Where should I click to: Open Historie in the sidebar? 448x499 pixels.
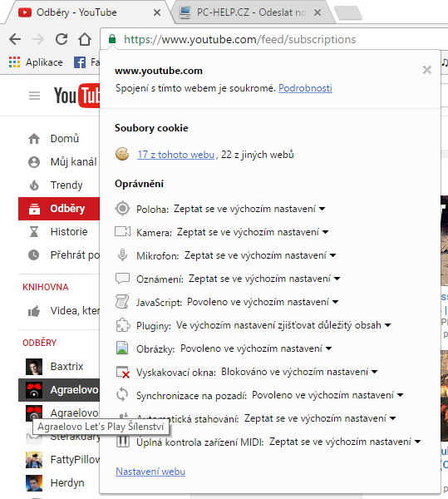pos(59,232)
